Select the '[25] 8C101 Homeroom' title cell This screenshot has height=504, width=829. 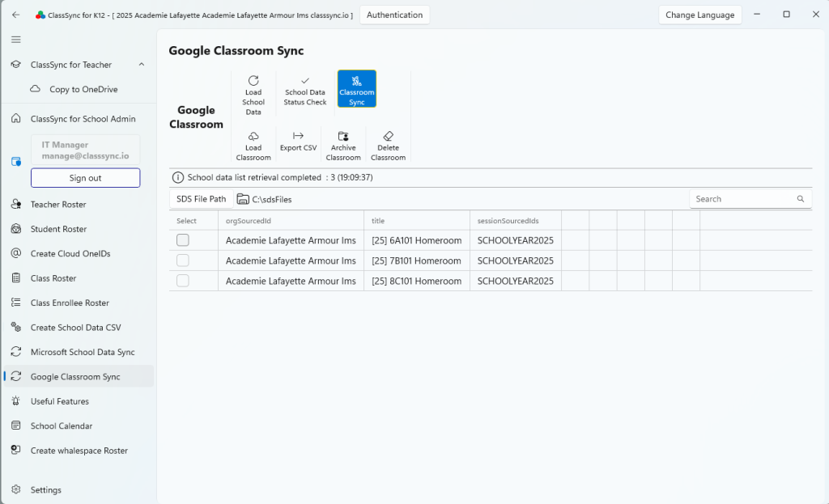pos(417,281)
